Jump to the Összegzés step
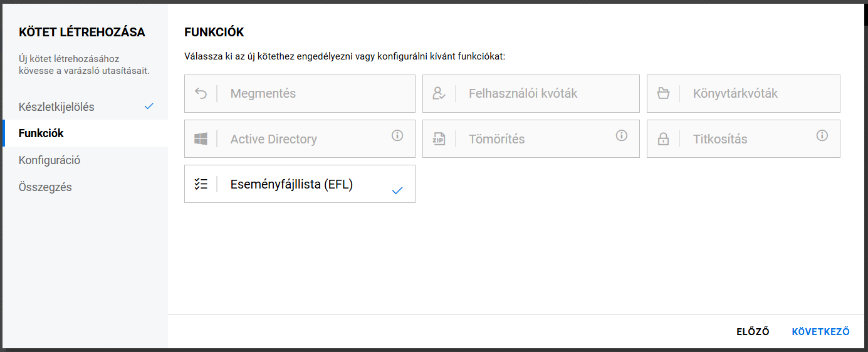Screen dimensions: 868x352 pos(45,187)
